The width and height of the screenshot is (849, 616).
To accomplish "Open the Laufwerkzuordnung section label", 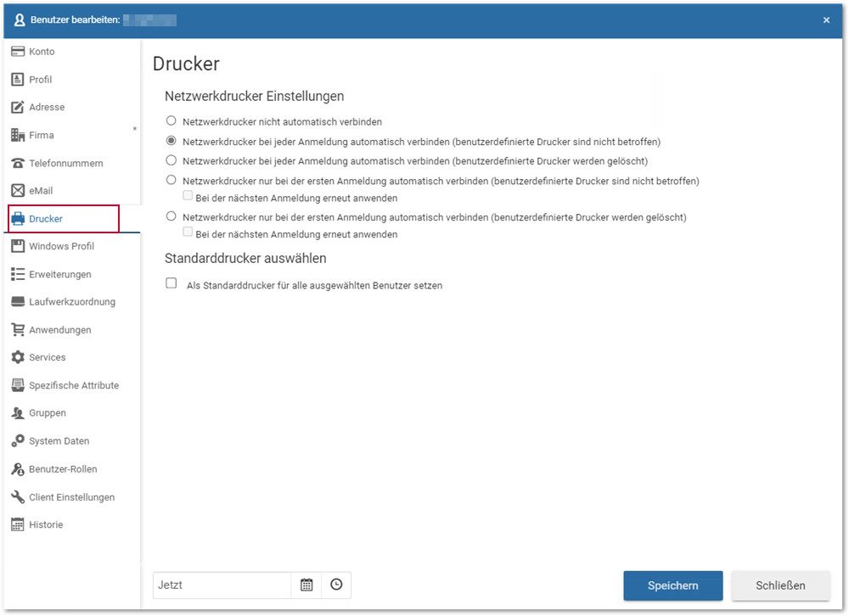I will coord(72,302).
